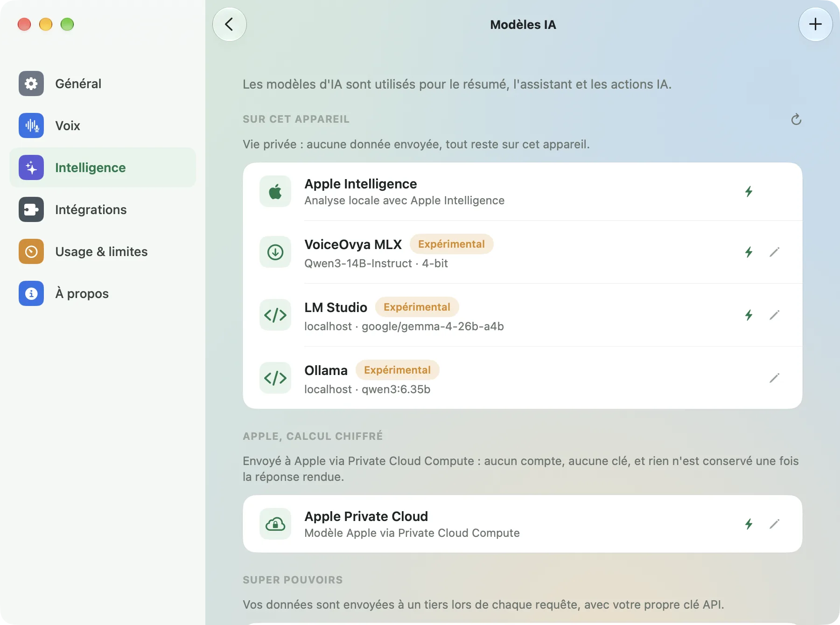The image size is (840, 625).
Task: Click the À propos info icon
Action: 31,293
